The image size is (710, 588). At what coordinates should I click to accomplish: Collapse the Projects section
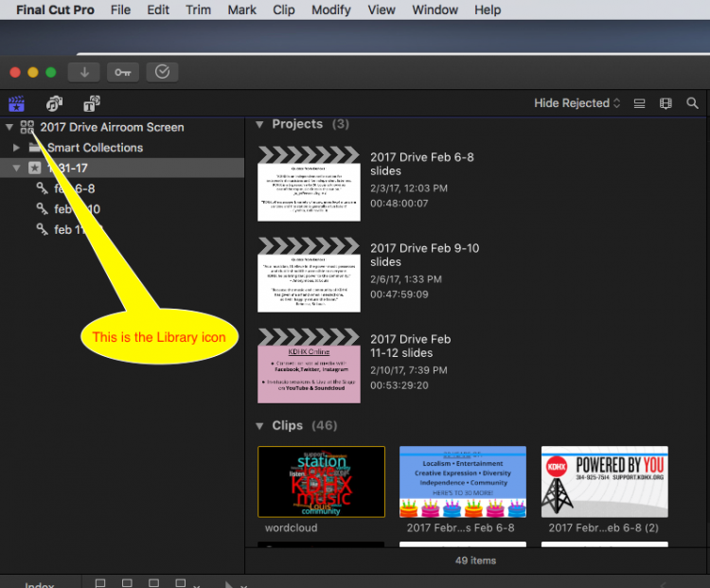click(259, 124)
